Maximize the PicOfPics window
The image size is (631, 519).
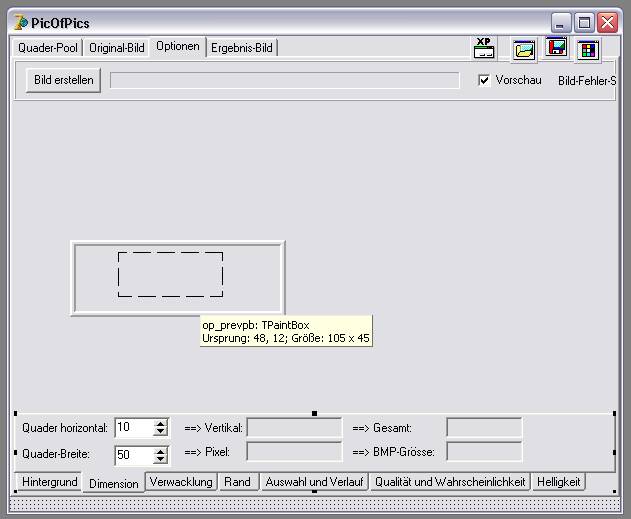[584, 23]
